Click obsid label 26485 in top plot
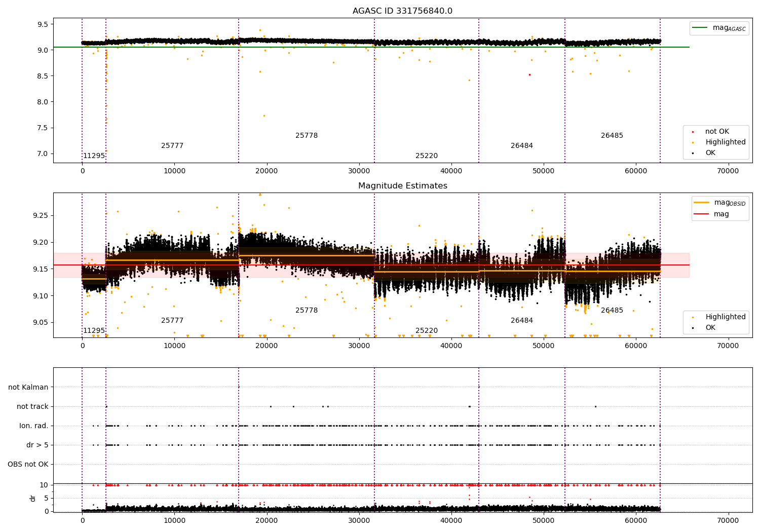This screenshot has width=760, height=532. point(612,136)
